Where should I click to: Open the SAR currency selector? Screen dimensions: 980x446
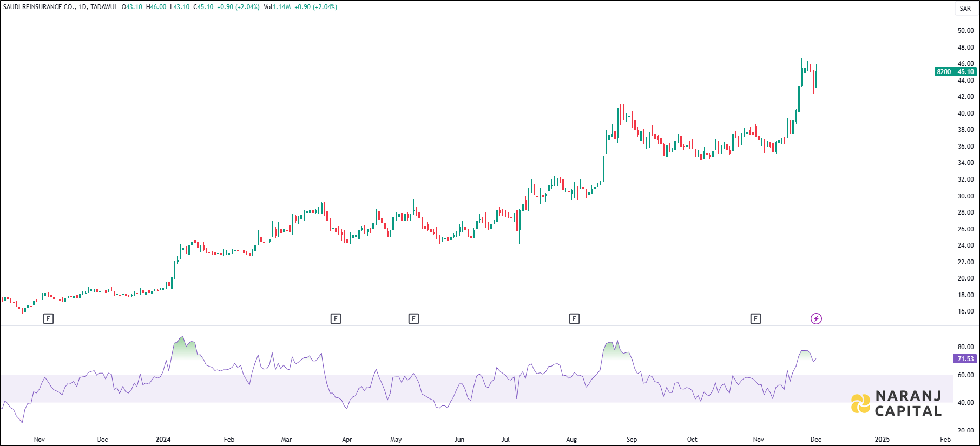point(965,8)
